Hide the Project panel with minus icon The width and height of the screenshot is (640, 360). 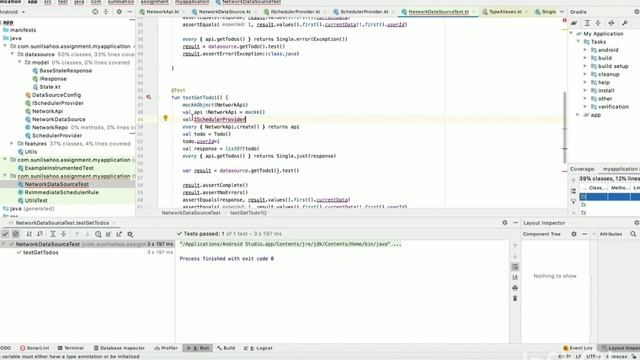(x=130, y=12)
